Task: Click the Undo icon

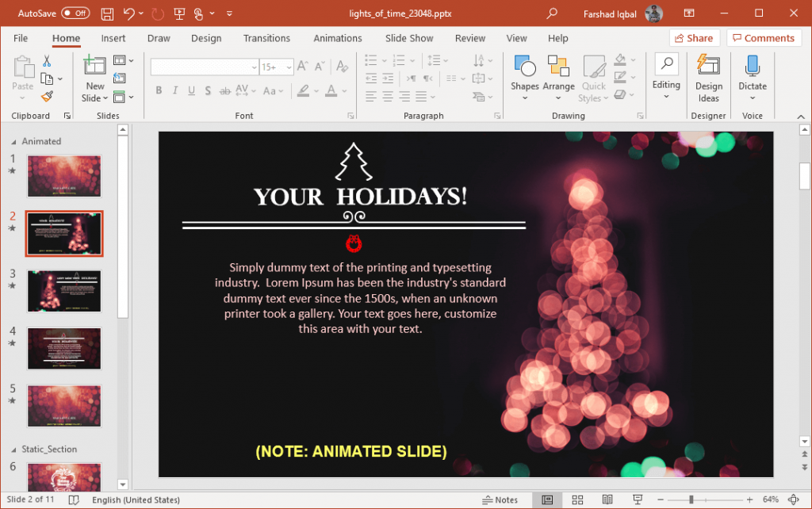Action: [129, 13]
